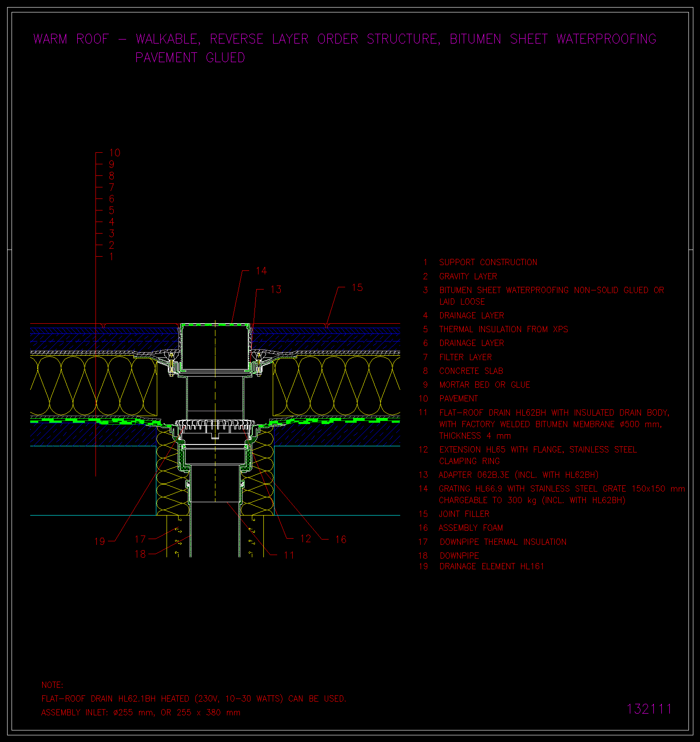Viewport: 700px width, 742px height.
Task: Select legend entry "JOINT FILLER"
Action: click(464, 514)
